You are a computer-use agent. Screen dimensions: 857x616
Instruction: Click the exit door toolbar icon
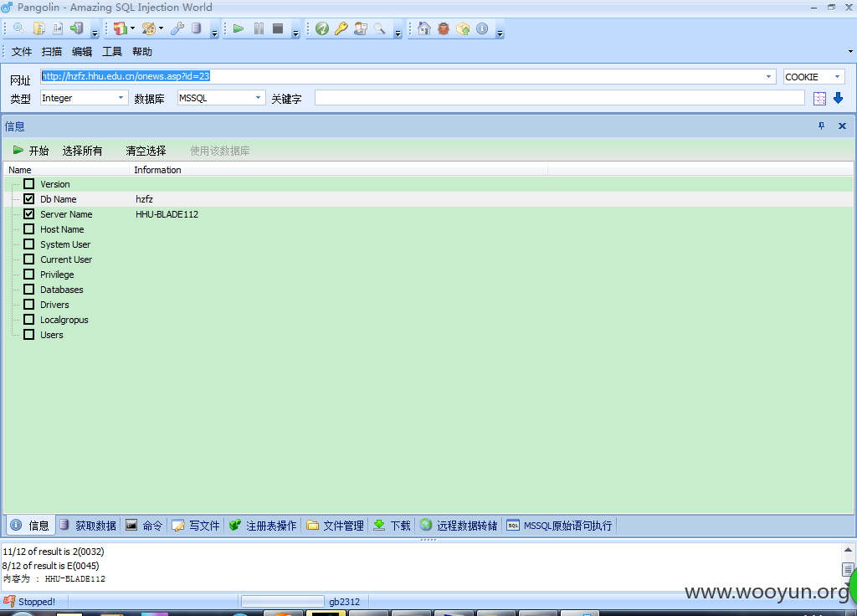(x=77, y=28)
